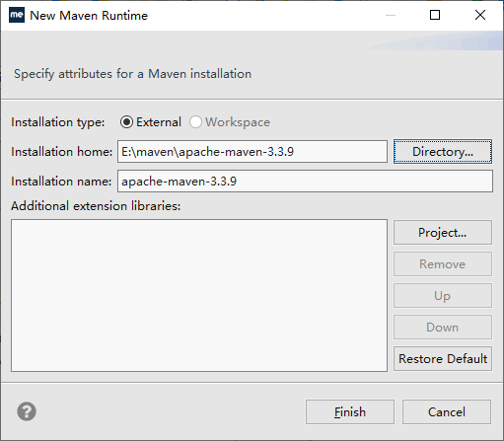Click the Remove button

[443, 264]
